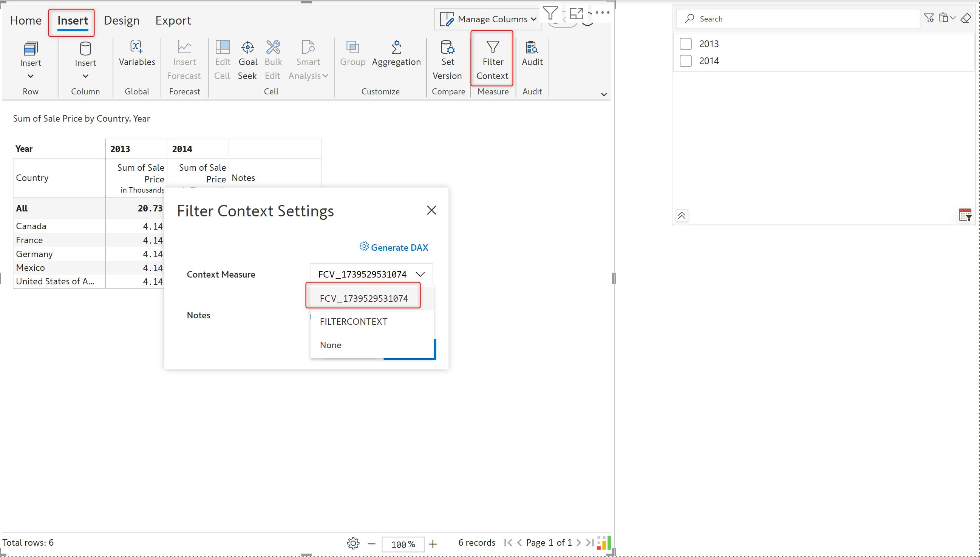Click the Filter Context funnel icon
Screen dimensions: 980x557
click(x=493, y=48)
